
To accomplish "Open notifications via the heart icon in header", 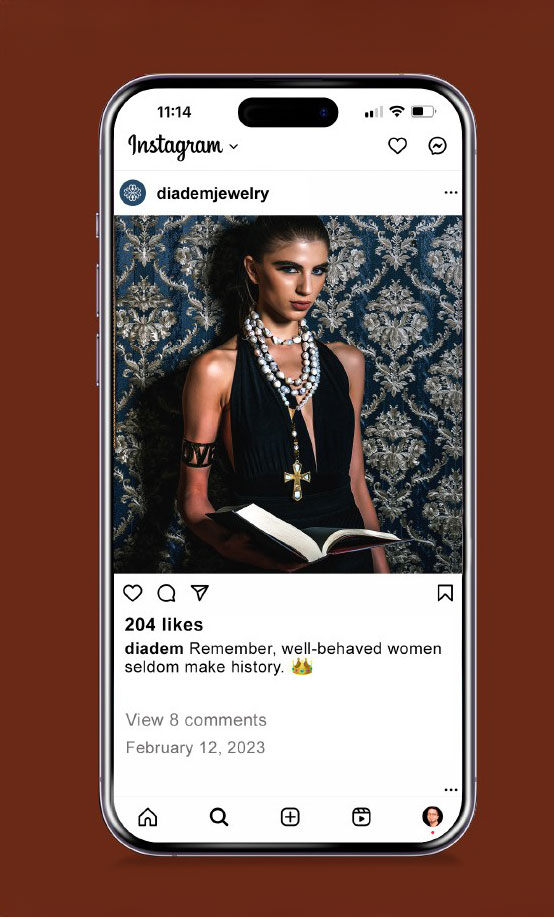I will pyautogui.click(x=397, y=146).
